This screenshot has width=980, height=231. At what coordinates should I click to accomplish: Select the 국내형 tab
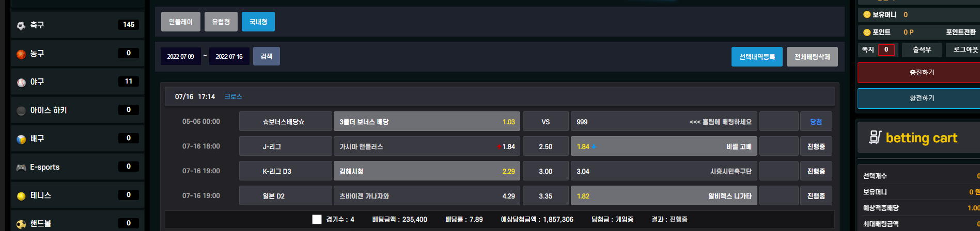(258, 22)
